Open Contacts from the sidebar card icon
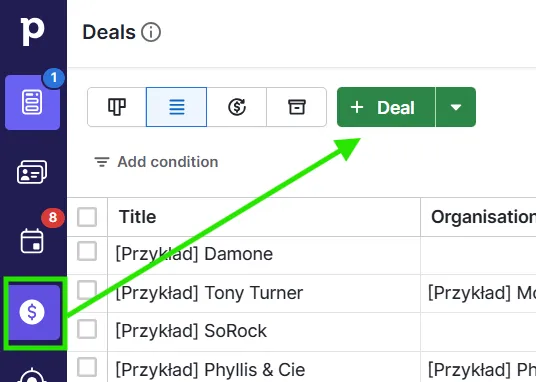 click(x=32, y=172)
